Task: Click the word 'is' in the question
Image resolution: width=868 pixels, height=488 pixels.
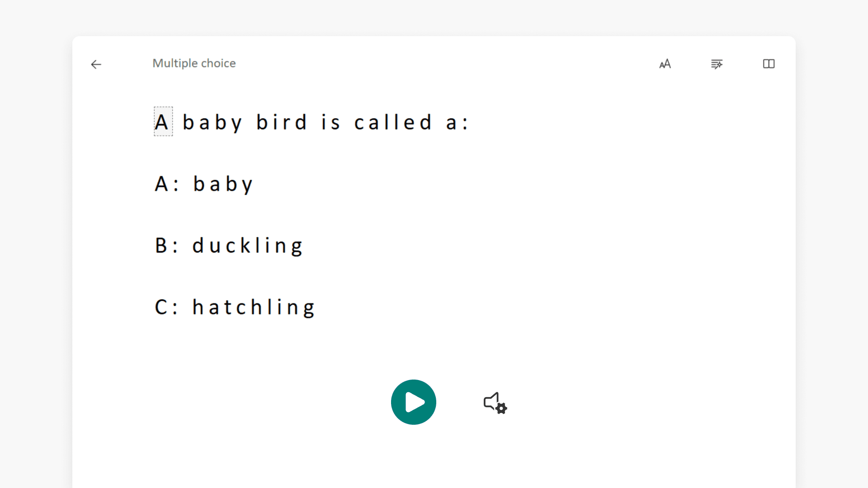Action: point(330,121)
